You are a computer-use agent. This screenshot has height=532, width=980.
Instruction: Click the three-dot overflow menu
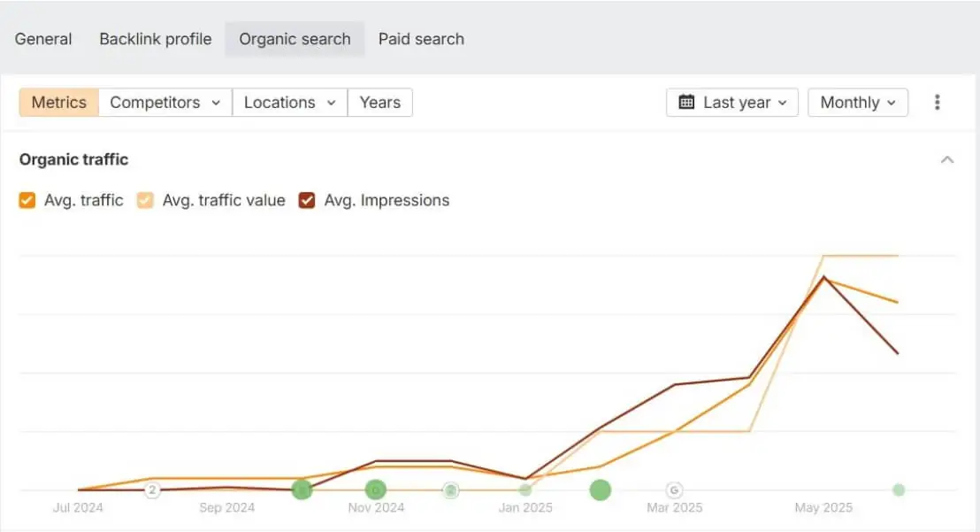937,102
